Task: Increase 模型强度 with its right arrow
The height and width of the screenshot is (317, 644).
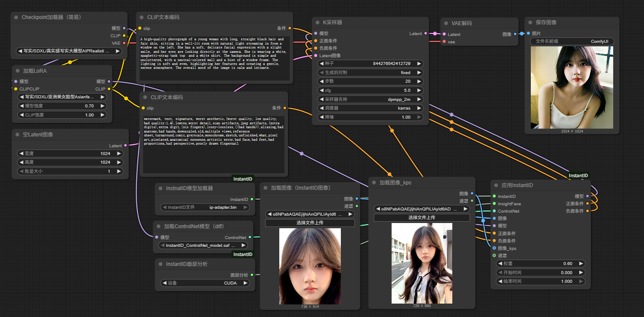Action: tap(102, 106)
